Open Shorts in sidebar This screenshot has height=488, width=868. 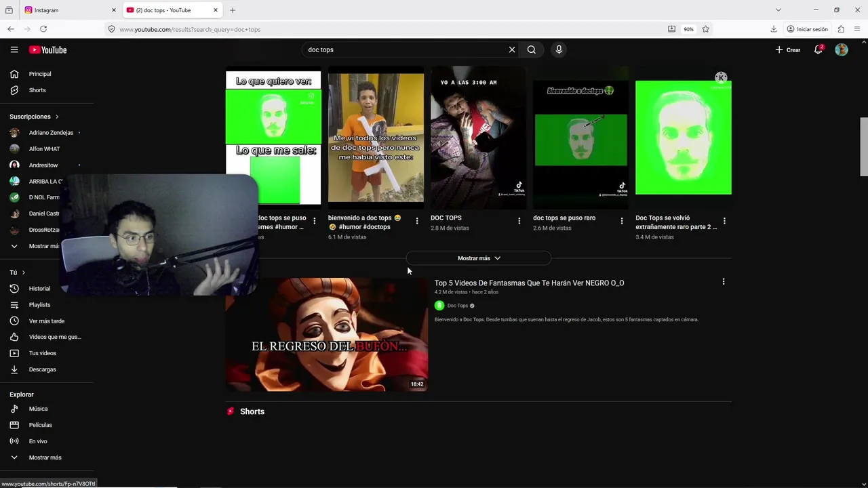(37, 90)
